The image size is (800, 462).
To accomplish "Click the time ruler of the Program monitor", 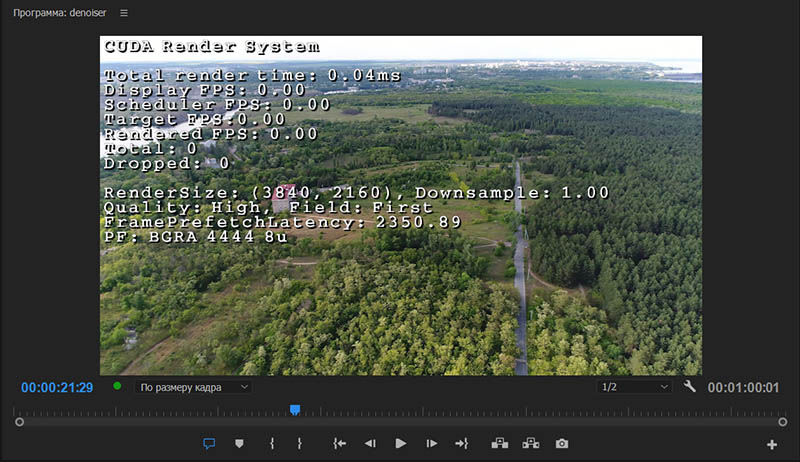I will [401, 411].
